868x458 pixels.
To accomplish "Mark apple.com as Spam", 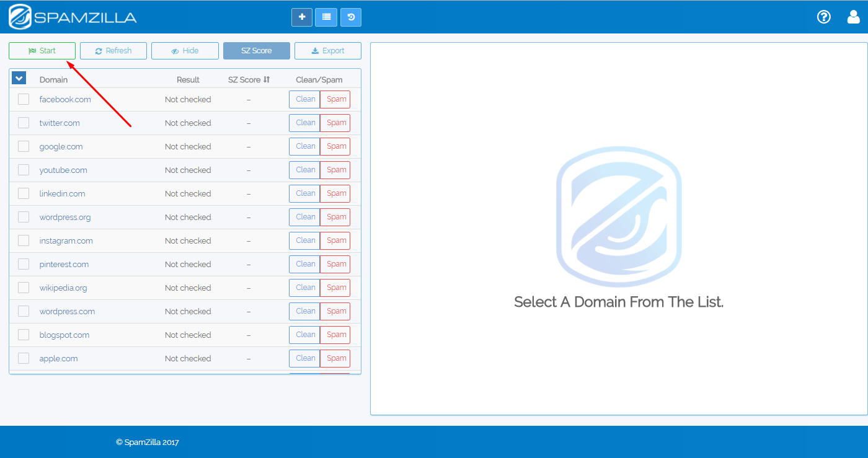I will [335, 358].
